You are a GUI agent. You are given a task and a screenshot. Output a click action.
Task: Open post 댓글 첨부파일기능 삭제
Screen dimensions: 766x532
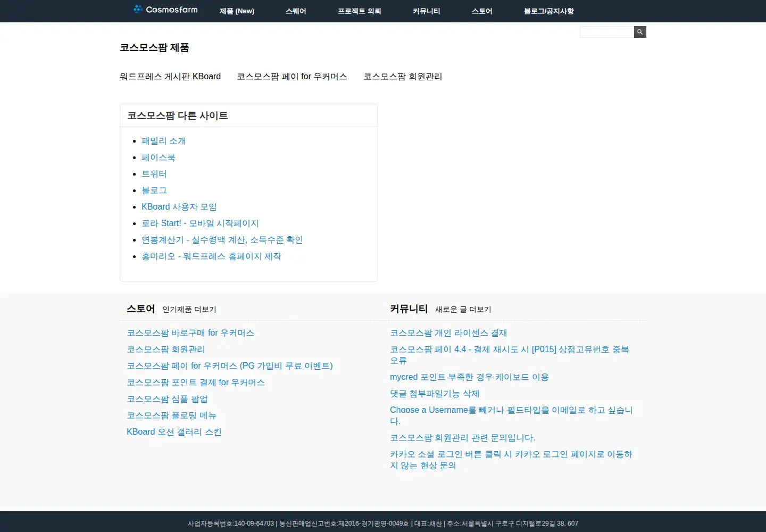[x=435, y=394]
